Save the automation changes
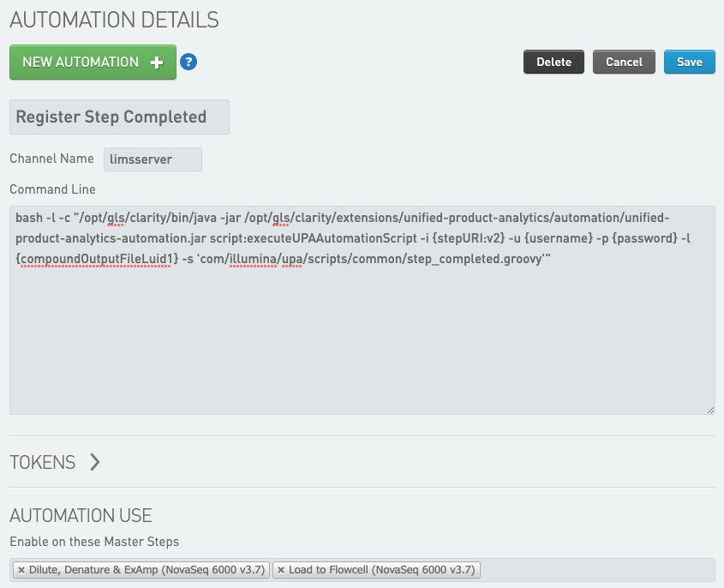 coord(689,62)
